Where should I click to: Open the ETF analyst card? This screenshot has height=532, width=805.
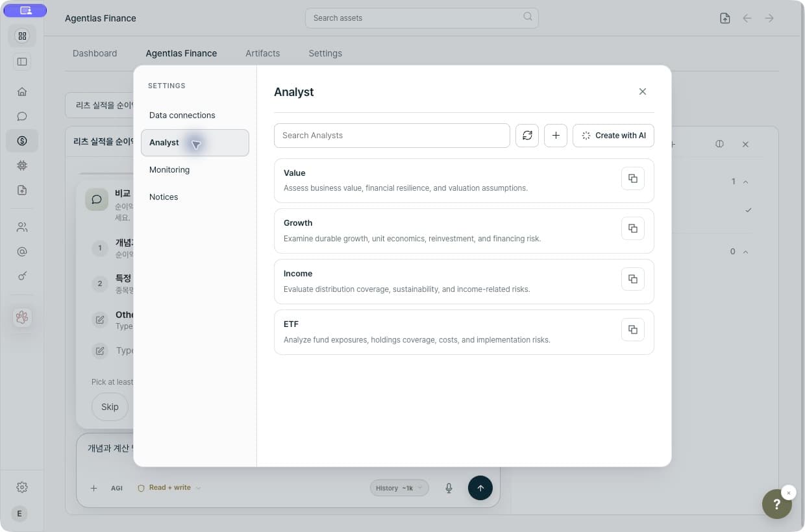464,332
